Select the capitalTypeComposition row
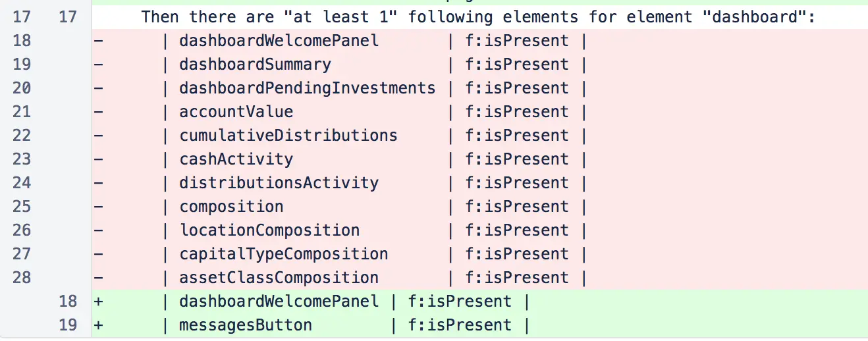Viewport: 868px width, 341px height. click(x=283, y=254)
